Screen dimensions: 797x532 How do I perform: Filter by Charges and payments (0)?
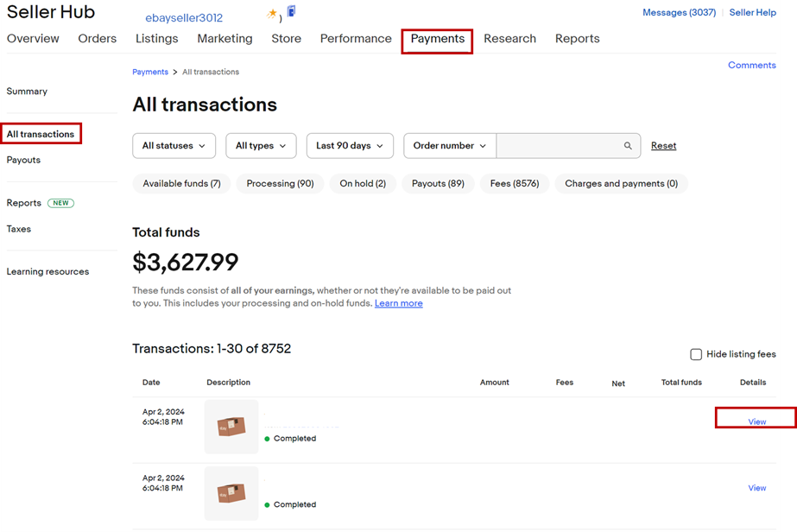point(621,184)
